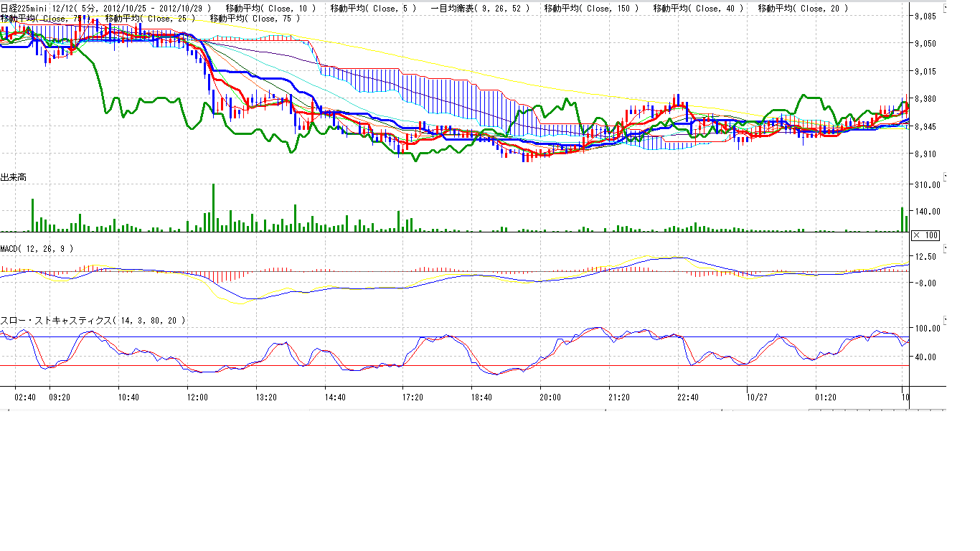980x551 pixels.
Task: Select the 移動平均(Close, 5) indicator label
Action: click(x=373, y=9)
